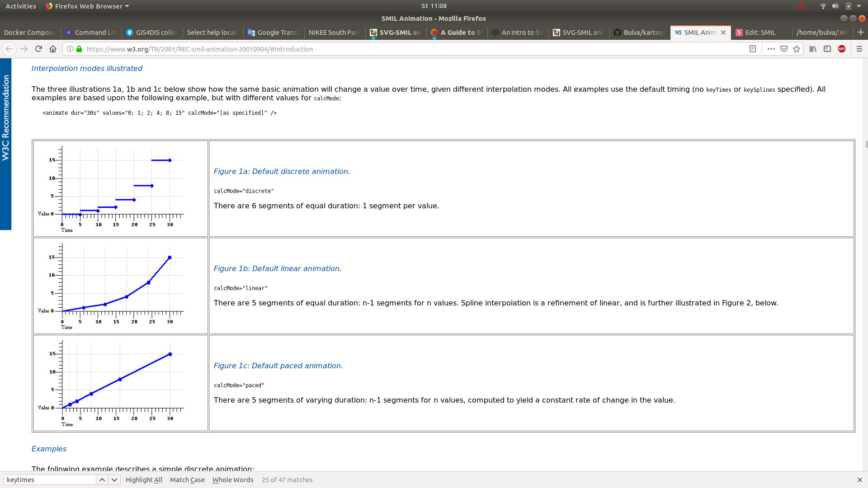Enable Match Case search option

pyautogui.click(x=187, y=480)
